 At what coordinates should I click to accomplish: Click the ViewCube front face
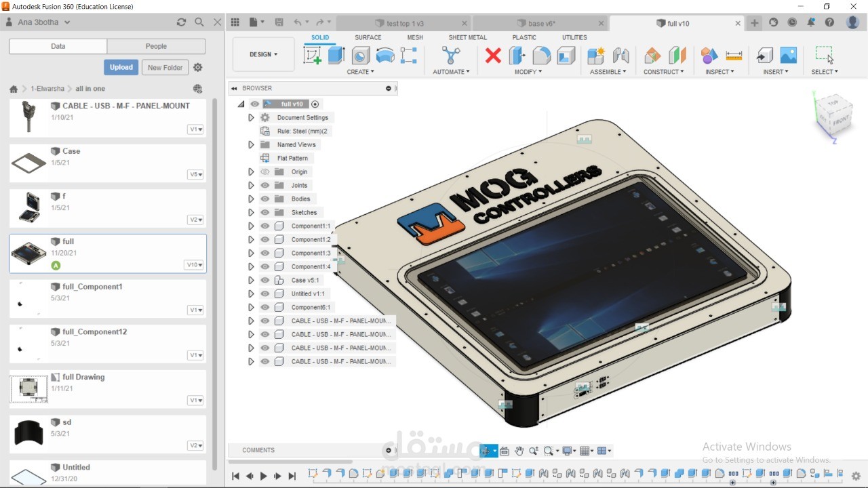click(x=840, y=121)
